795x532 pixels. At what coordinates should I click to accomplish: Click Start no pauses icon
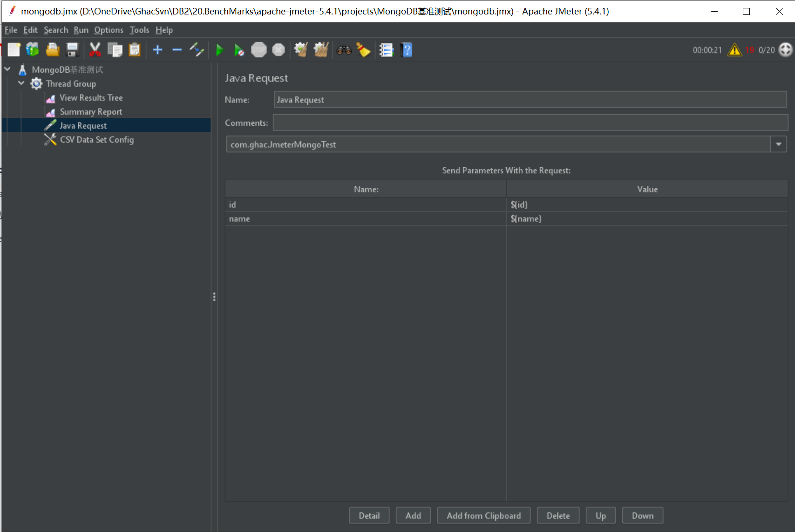pos(239,49)
